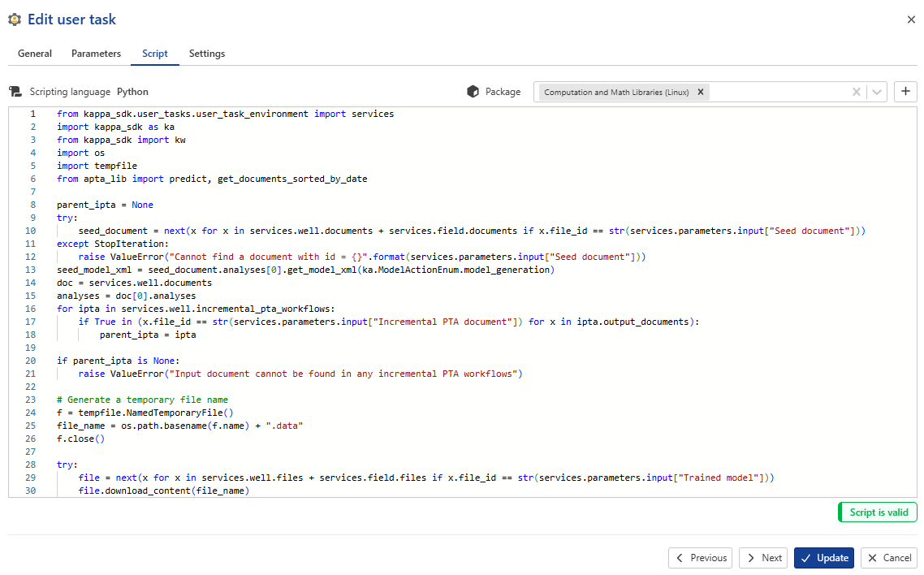Click the 'except StopIteration:' line
Viewport: 924px width, 575px height.
pos(113,244)
